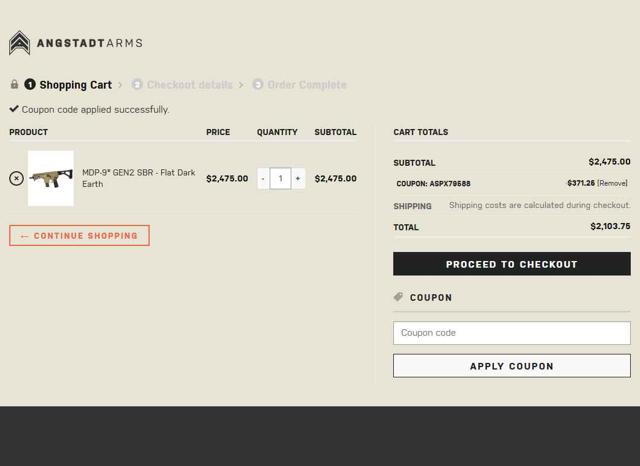Click the Shipping costs calculated during checkout note
The width and height of the screenshot is (640, 466).
[540, 205]
